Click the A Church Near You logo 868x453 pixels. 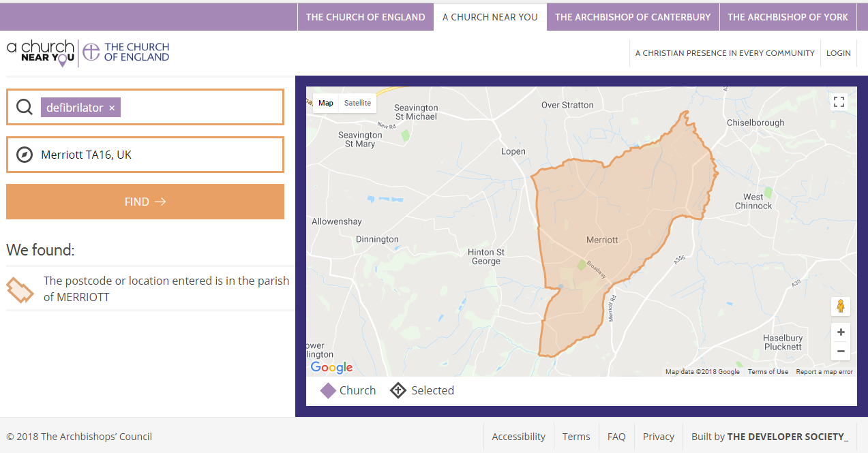point(41,52)
